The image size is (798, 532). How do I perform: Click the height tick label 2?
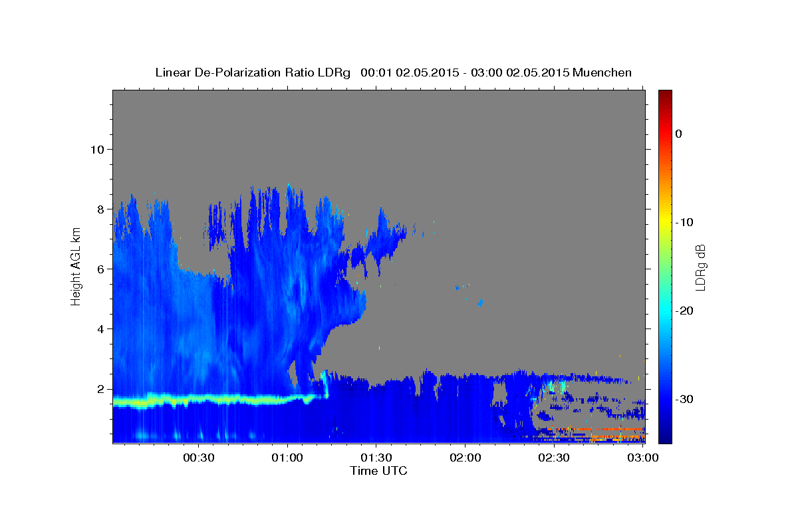pyautogui.click(x=100, y=389)
